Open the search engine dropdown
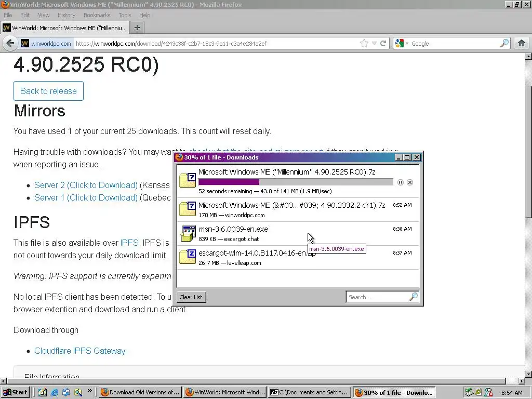The width and height of the screenshot is (532, 399). 402,44
